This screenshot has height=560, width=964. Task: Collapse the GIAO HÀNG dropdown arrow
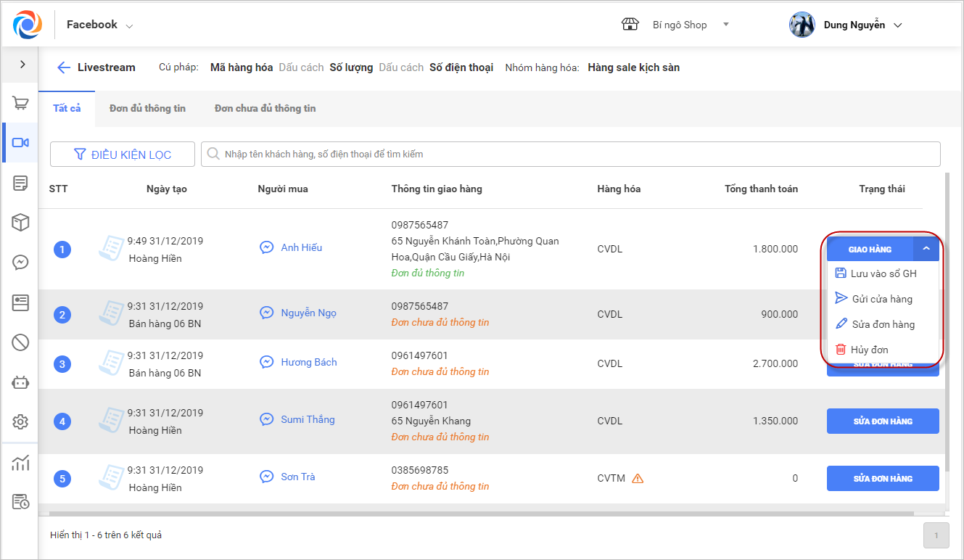tap(926, 249)
